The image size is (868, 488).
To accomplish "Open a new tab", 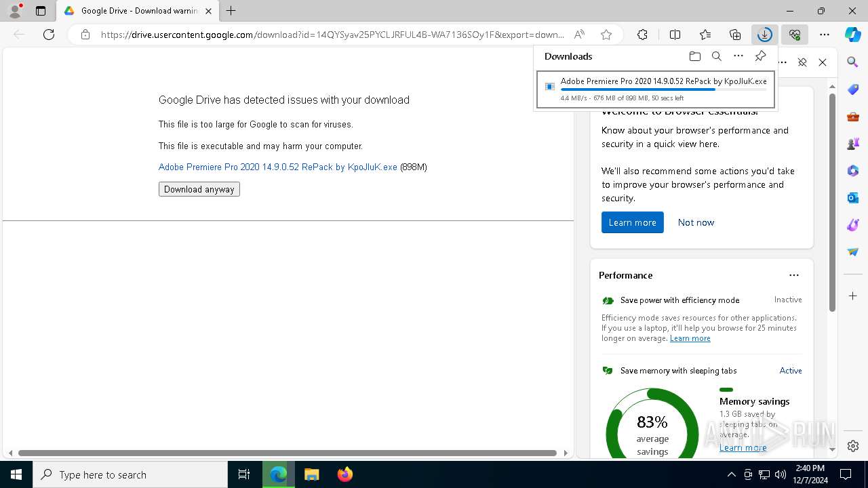I will click(231, 11).
